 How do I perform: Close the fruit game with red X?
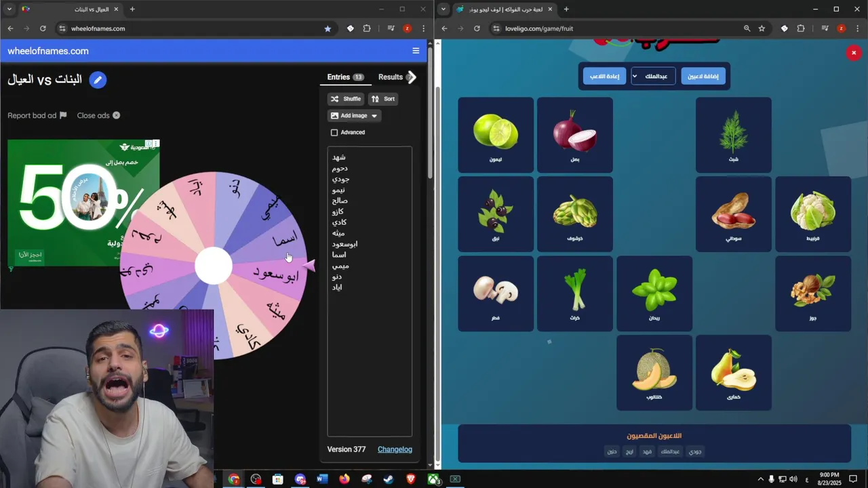854,53
